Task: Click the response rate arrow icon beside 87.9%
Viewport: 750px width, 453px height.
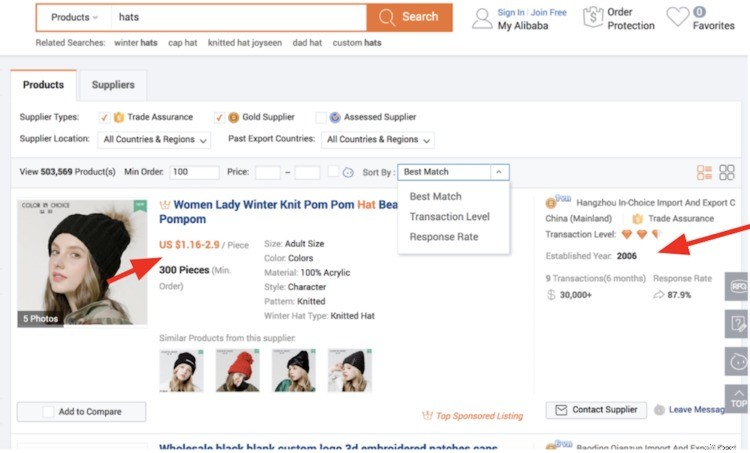Action: (x=658, y=295)
